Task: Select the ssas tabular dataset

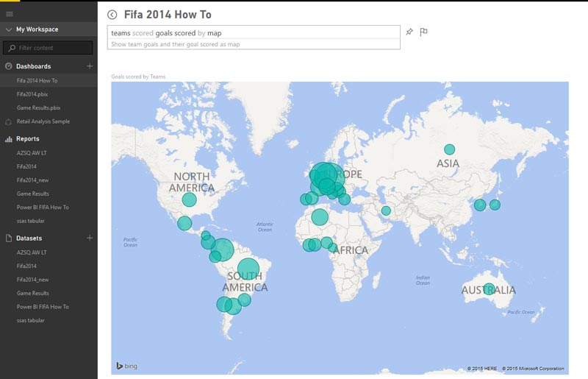Action: tap(30, 320)
